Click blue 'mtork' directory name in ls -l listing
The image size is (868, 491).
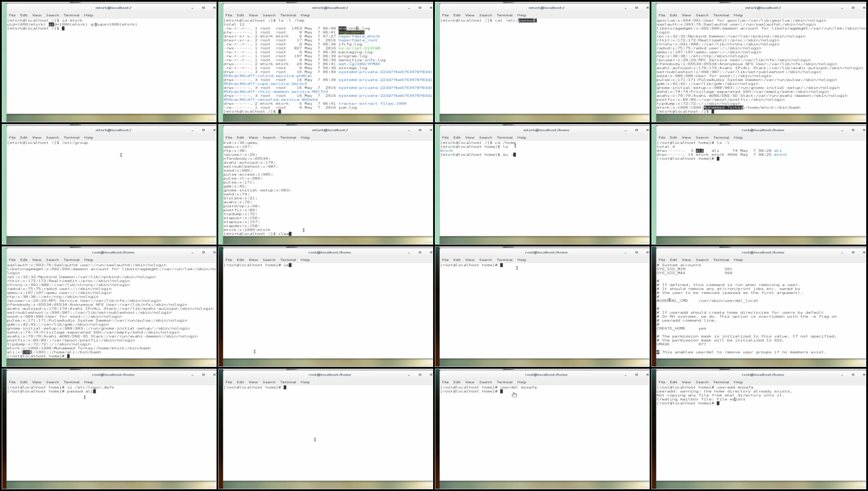click(780, 154)
